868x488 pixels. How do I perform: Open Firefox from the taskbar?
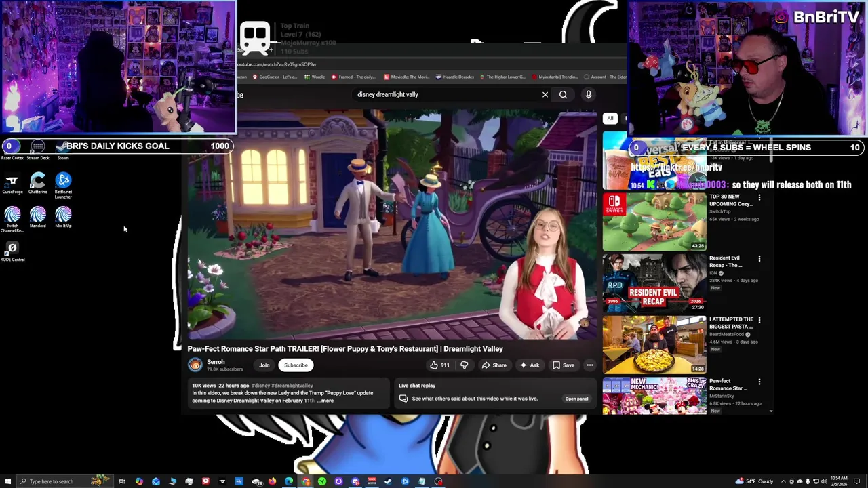click(272, 481)
